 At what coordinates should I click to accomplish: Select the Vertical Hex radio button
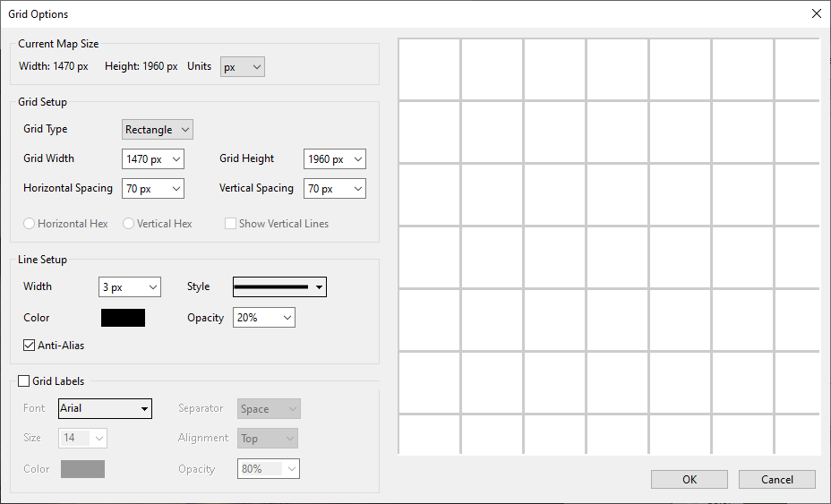coord(129,224)
